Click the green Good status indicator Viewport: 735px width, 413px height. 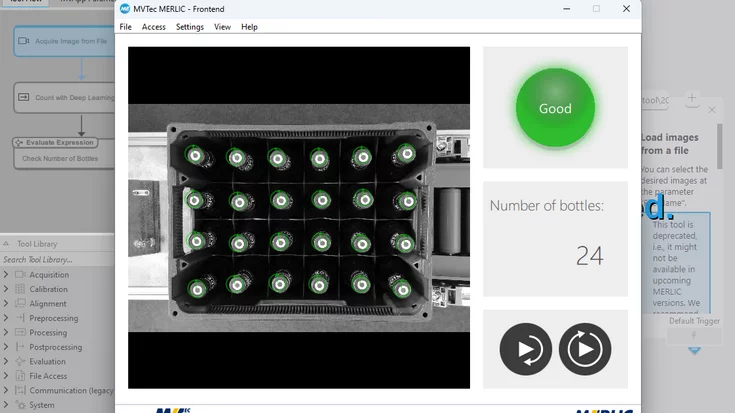click(555, 108)
